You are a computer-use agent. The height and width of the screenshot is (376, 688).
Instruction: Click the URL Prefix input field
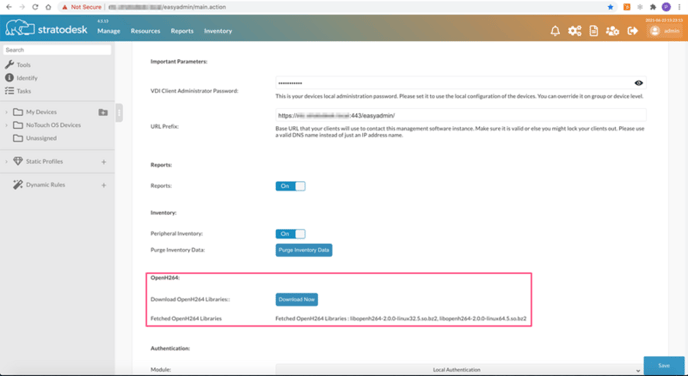[x=461, y=115]
